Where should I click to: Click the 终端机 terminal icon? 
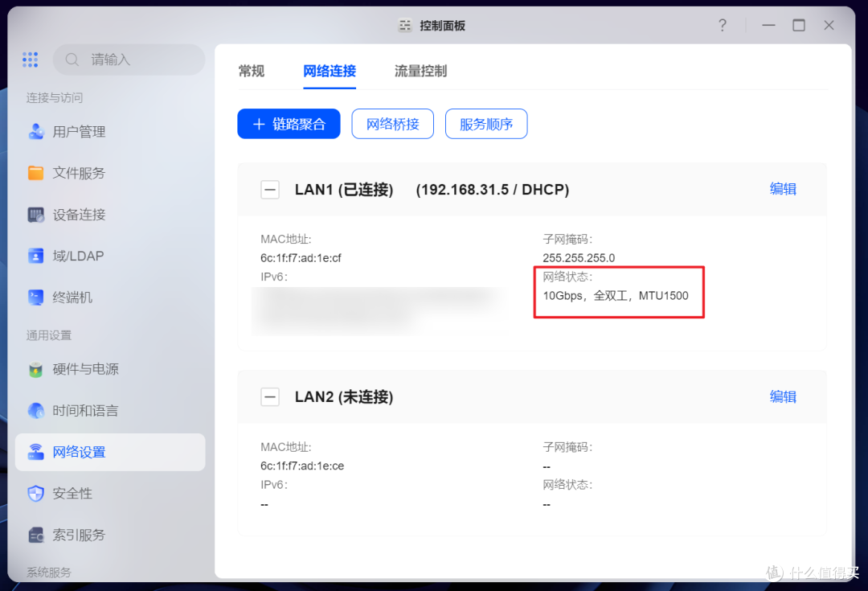[x=36, y=298]
